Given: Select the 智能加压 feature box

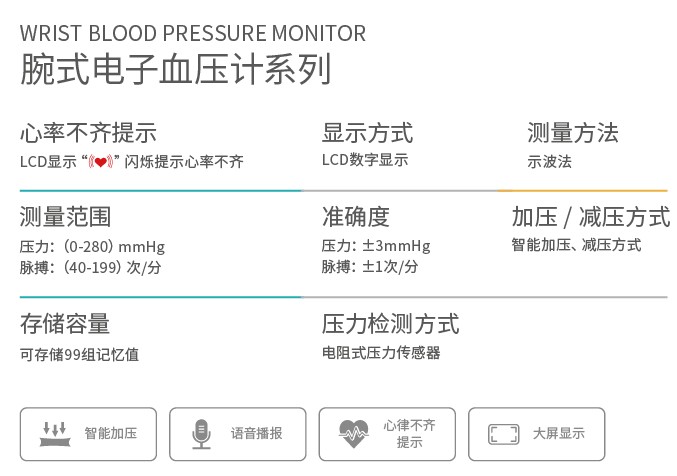Looking at the screenshot, I should pos(88,434).
